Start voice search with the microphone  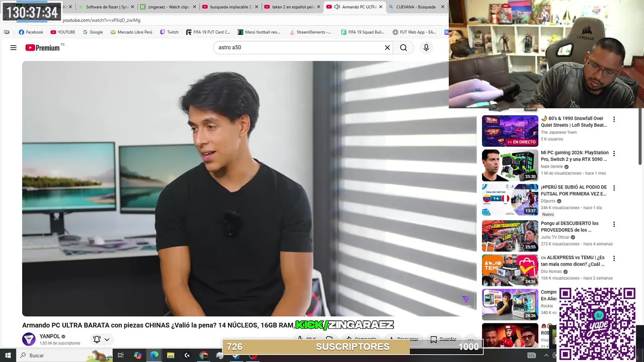[x=426, y=48]
